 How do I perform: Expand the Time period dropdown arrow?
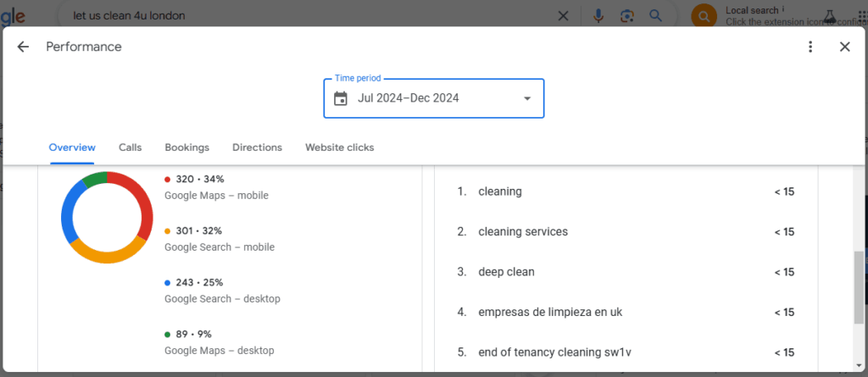527,98
